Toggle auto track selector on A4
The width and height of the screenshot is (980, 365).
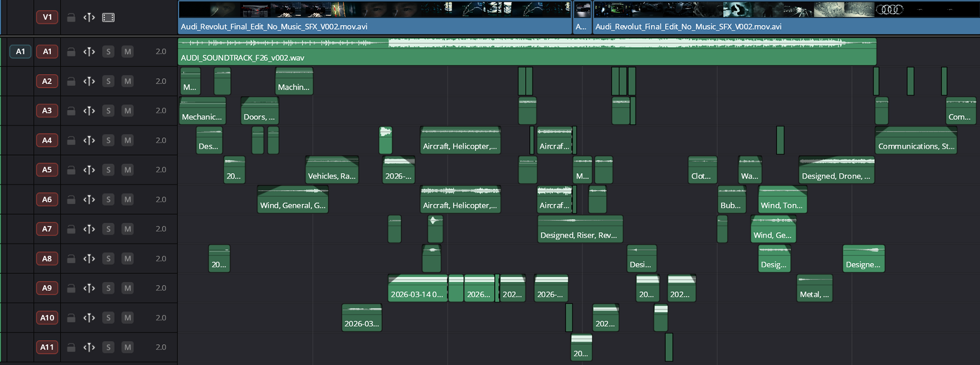(x=89, y=140)
